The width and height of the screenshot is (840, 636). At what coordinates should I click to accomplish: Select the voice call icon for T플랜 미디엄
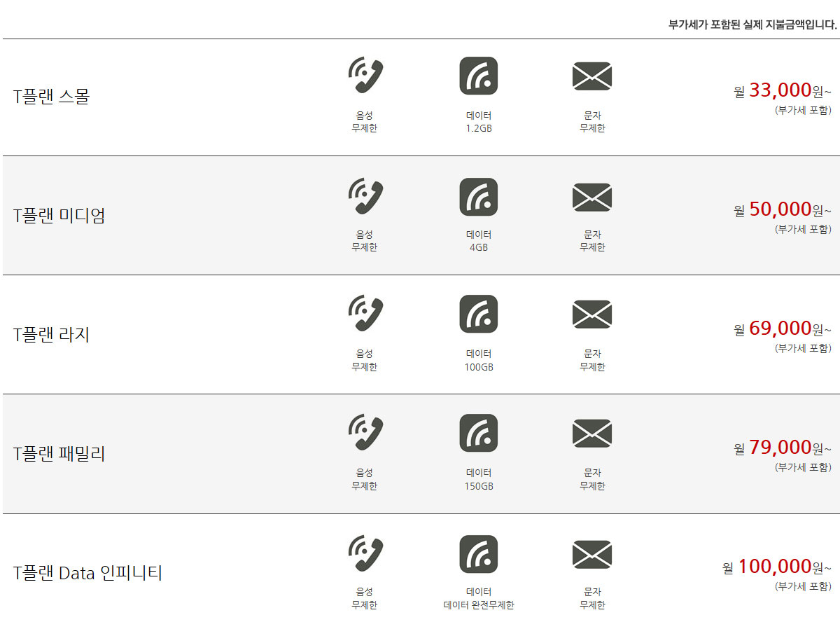(x=365, y=197)
